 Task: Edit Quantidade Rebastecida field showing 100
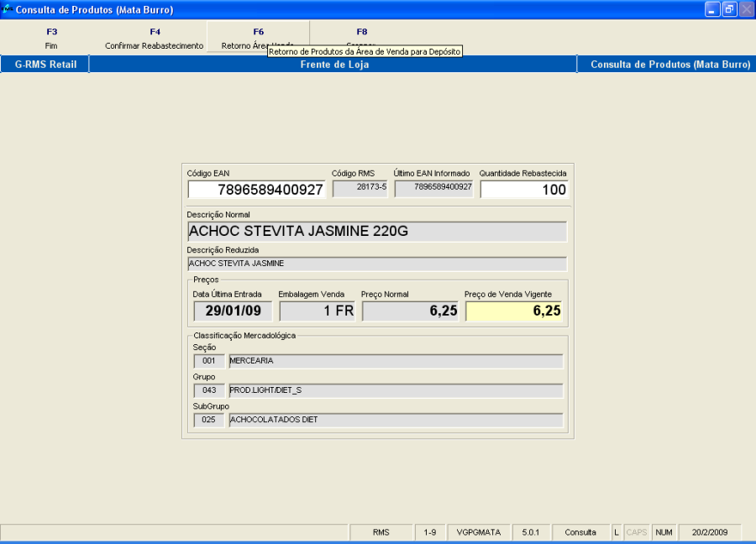tap(524, 190)
